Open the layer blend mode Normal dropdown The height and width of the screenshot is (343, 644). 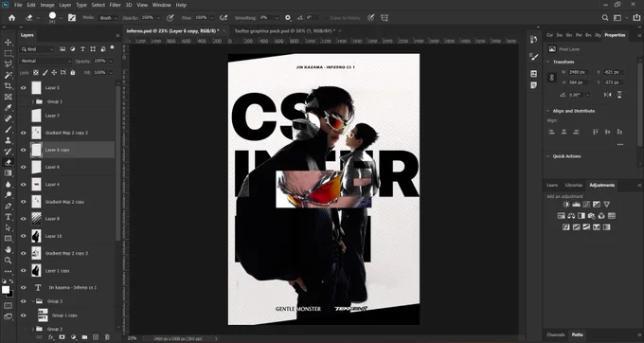coord(45,61)
